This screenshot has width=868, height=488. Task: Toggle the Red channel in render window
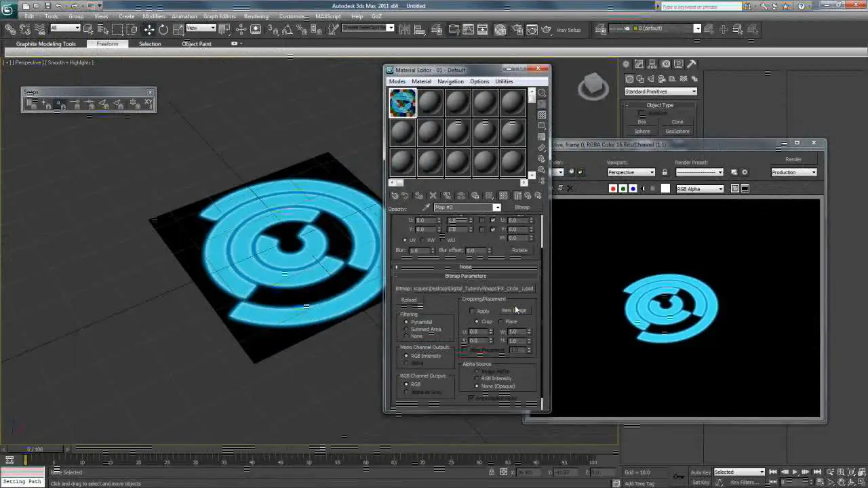click(x=613, y=189)
